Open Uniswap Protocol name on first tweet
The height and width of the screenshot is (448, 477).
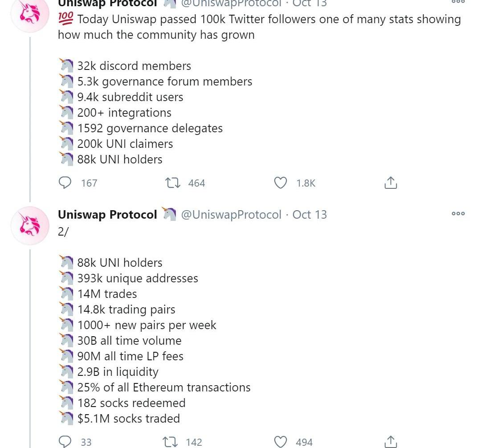tap(107, 4)
